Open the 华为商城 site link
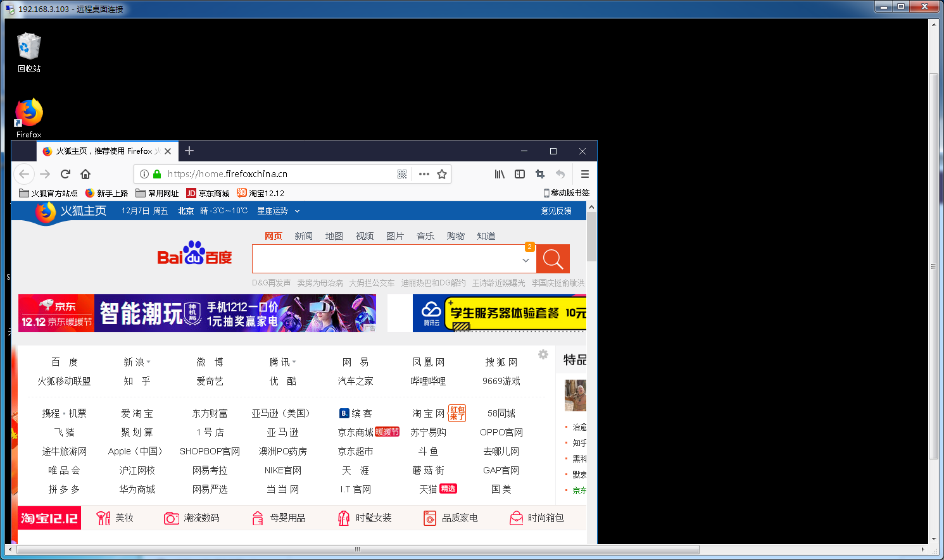 pos(137,489)
